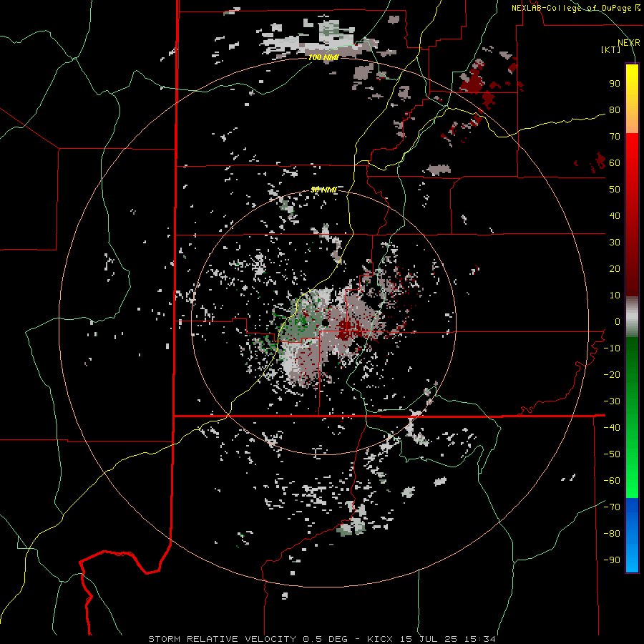Viewport: 644px width, 644px height.
Task: Click the [KT] units label
Action: click(x=611, y=49)
